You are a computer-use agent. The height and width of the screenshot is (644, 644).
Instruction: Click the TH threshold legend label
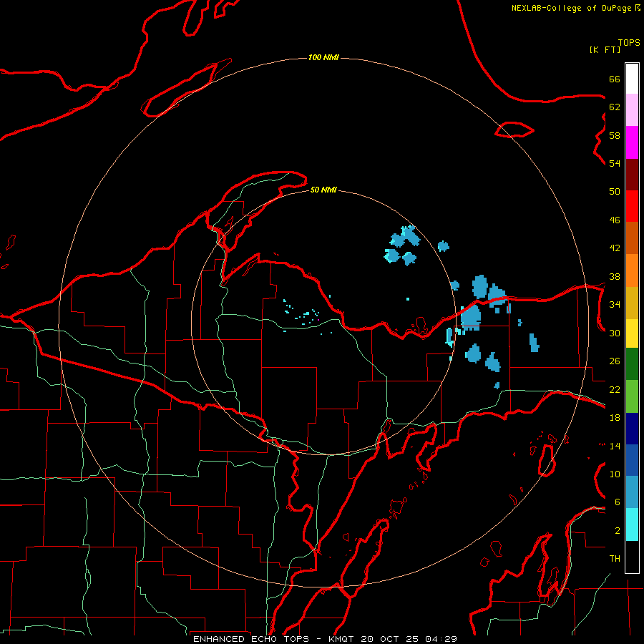point(615,559)
